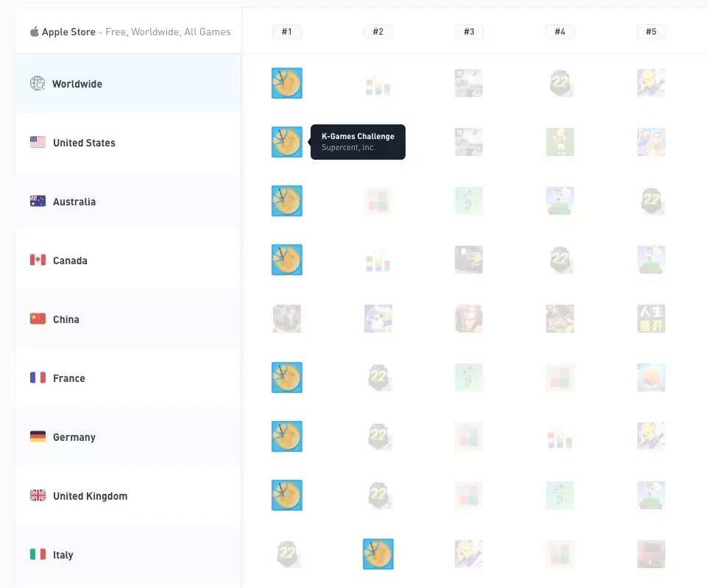Open China's #5 game with Chinese characters
This screenshot has width=708, height=588.
click(651, 319)
